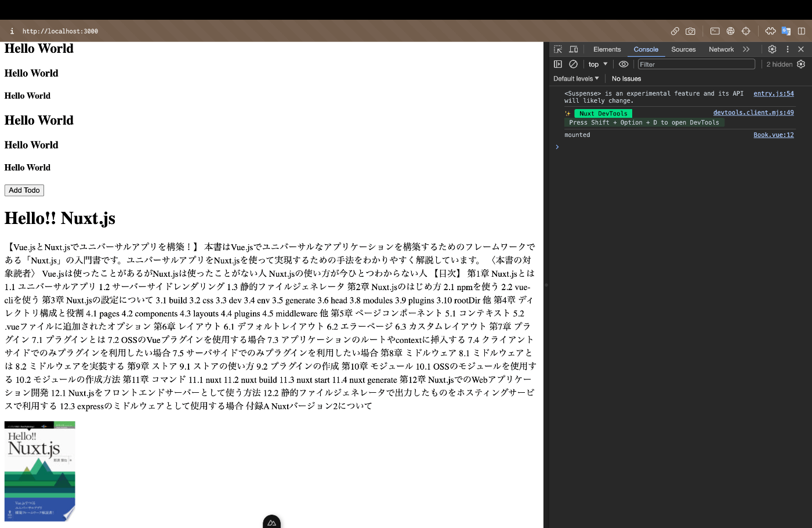Click the 'Press Shift + Option + D' message
The image size is (812, 528).
click(x=644, y=122)
